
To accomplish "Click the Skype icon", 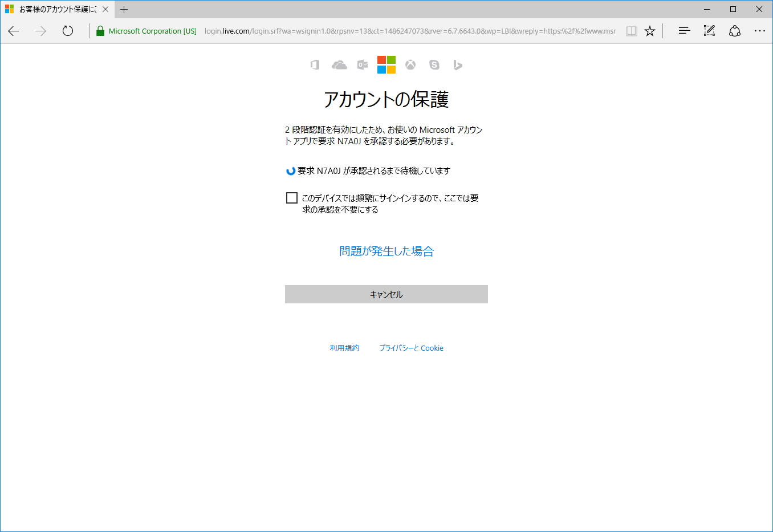I will click(x=434, y=64).
